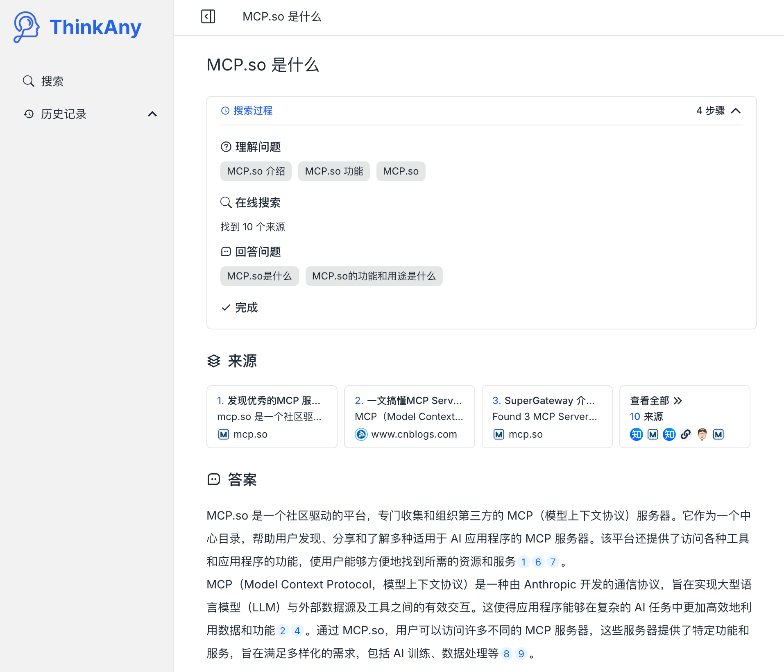Click citation number 9 in the answer
Viewport: 784px width, 672px height.
click(x=521, y=654)
